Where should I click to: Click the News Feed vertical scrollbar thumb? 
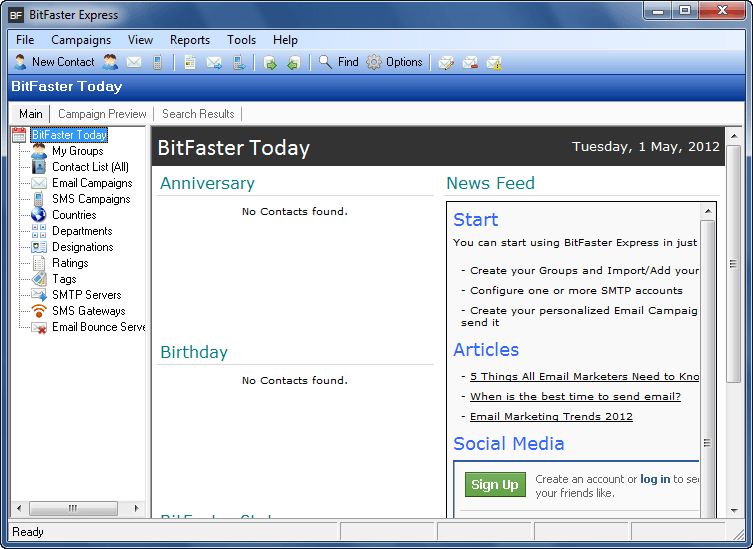click(x=707, y=370)
